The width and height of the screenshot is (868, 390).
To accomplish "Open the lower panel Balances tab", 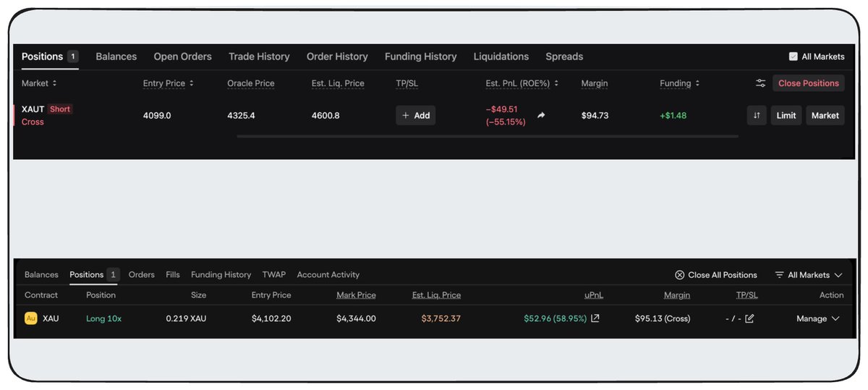I will 41,275.
